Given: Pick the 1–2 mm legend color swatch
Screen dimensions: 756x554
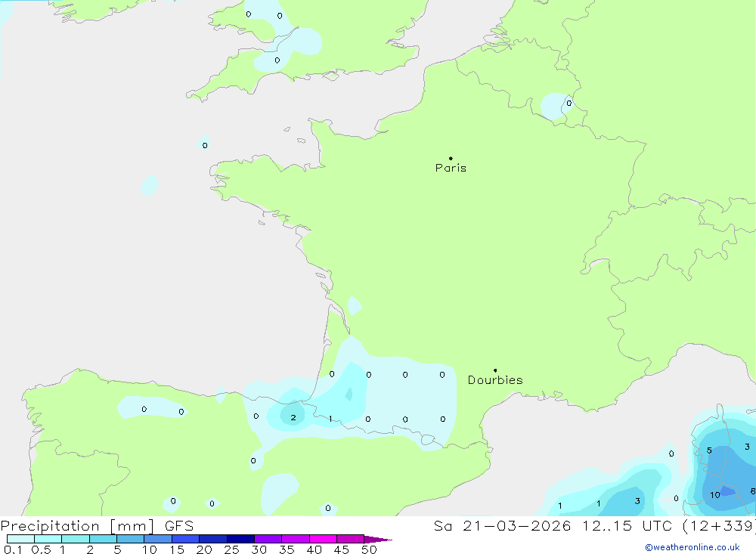Looking at the screenshot, I should tap(76, 539).
